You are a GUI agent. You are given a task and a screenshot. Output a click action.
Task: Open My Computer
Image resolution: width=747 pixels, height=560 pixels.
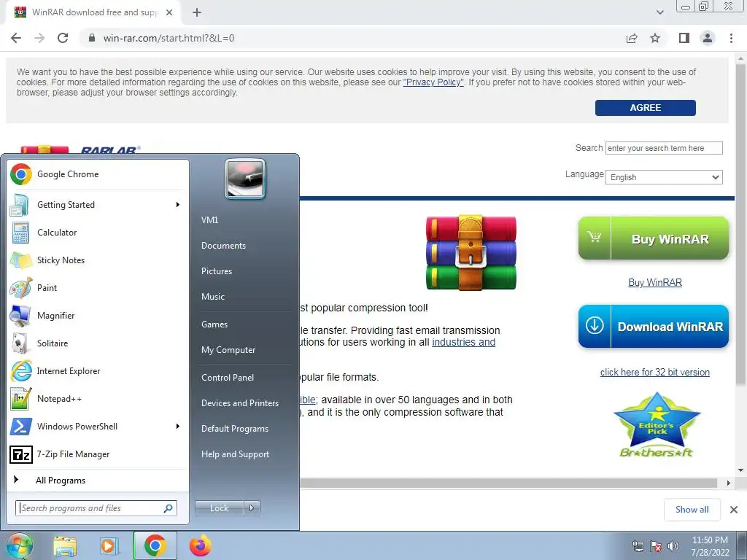click(228, 350)
